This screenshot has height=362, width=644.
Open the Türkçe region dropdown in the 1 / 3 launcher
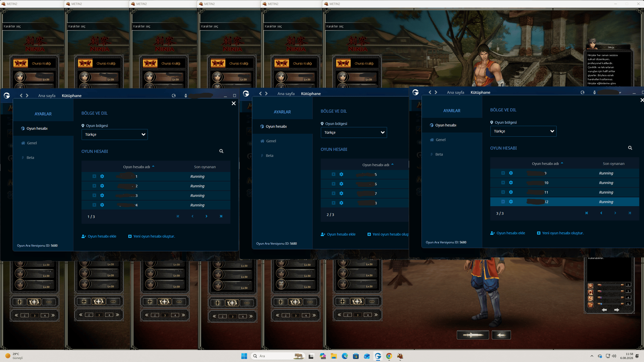[114, 134]
